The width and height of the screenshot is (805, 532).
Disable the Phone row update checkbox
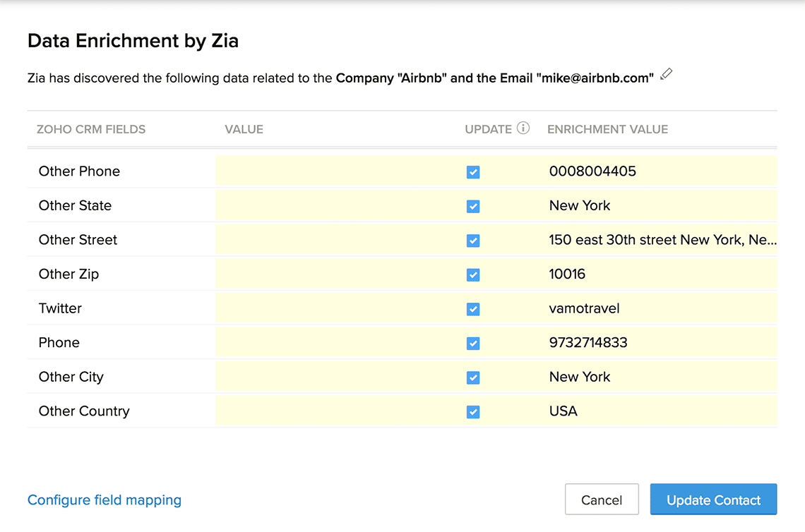473,343
